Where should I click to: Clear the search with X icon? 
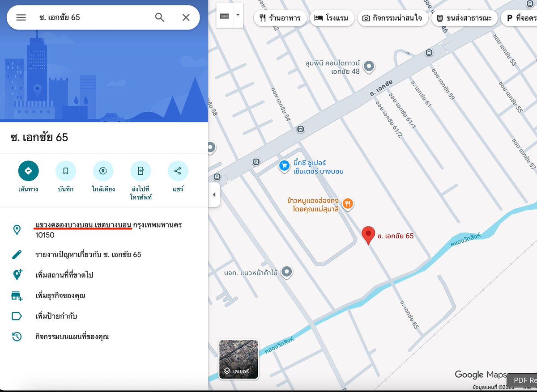click(x=186, y=17)
